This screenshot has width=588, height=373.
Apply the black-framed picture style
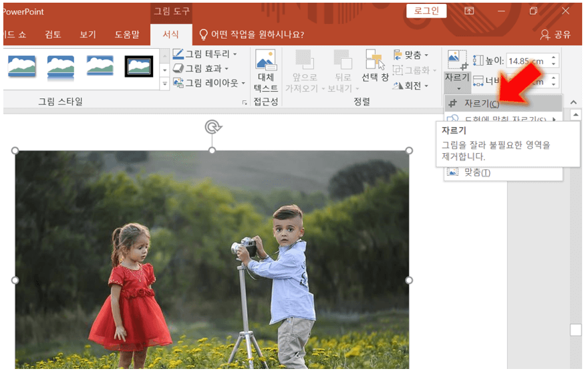point(139,66)
